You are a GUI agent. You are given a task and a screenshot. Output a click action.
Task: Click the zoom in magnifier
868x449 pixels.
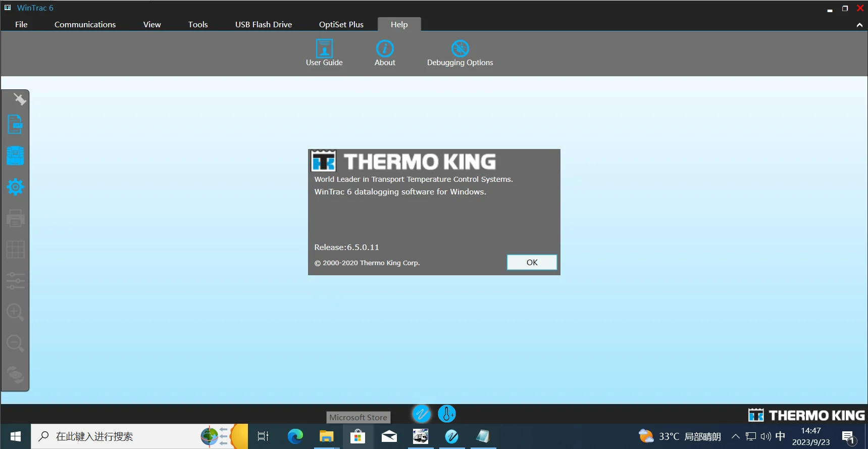(15, 312)
